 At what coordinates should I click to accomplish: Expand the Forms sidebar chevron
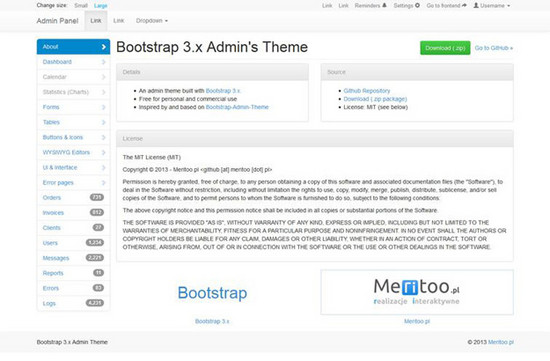pos(103,107)
